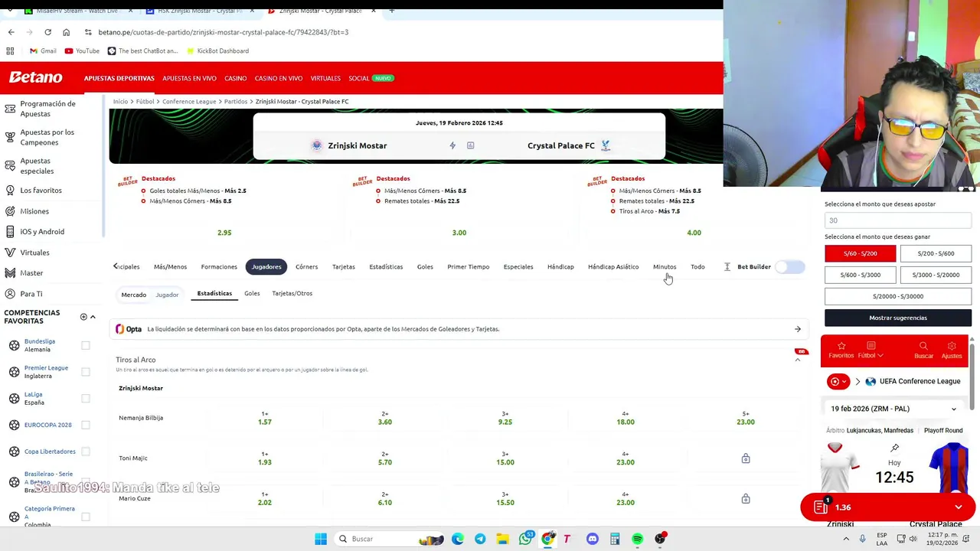Open the Fútbol dropdown in side widget

[x=871, y=350]
